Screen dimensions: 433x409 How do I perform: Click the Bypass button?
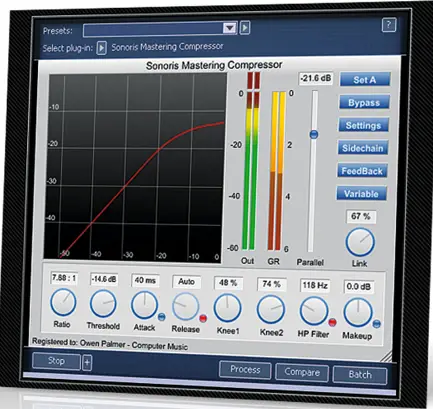tap(364, 102)
